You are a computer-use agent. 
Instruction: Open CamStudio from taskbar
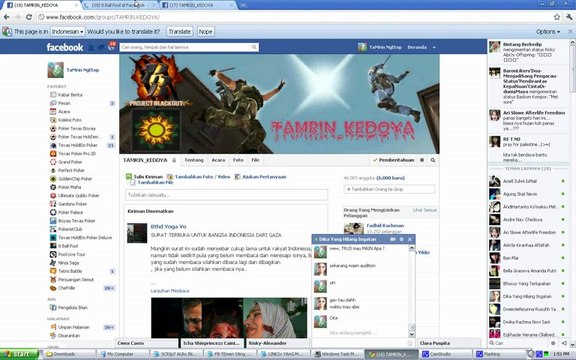pyautogui.click(x=445, y=354)
